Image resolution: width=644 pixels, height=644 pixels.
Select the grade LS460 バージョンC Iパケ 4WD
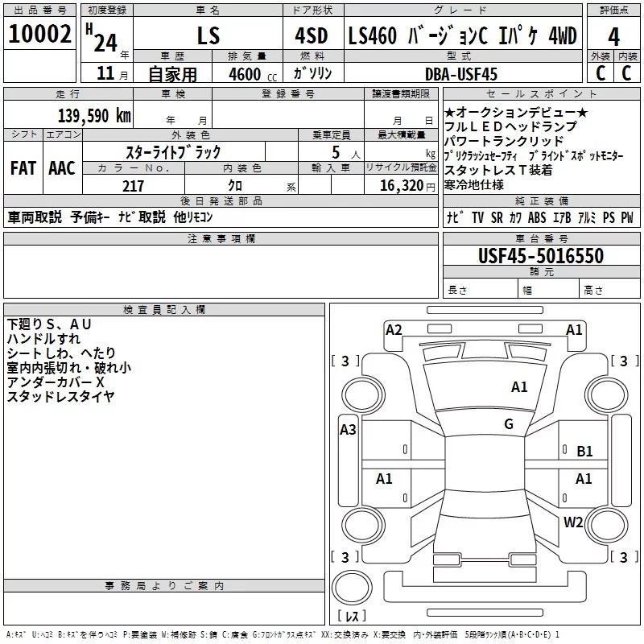[x=462, y=35]
